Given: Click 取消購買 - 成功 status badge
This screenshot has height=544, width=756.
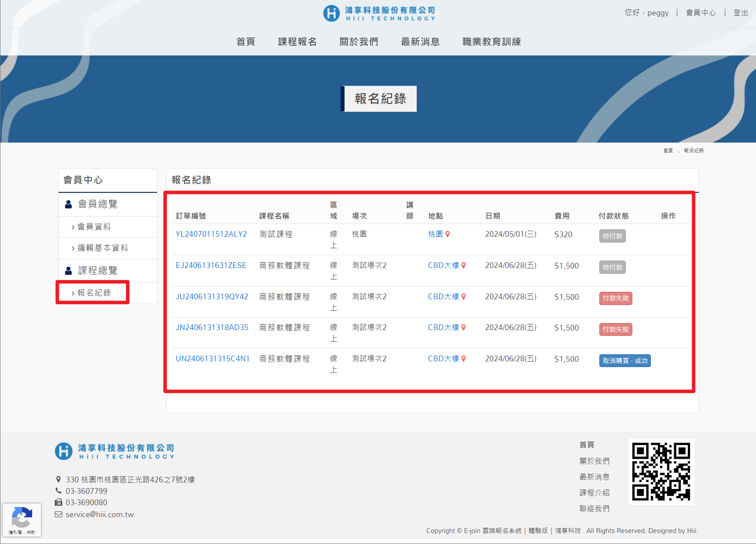Looking at the screenshot, I should [624, 361].
